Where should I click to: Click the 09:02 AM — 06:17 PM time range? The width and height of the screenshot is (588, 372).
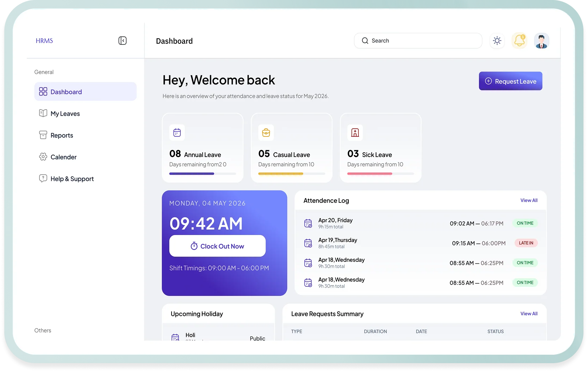point(476,224)
